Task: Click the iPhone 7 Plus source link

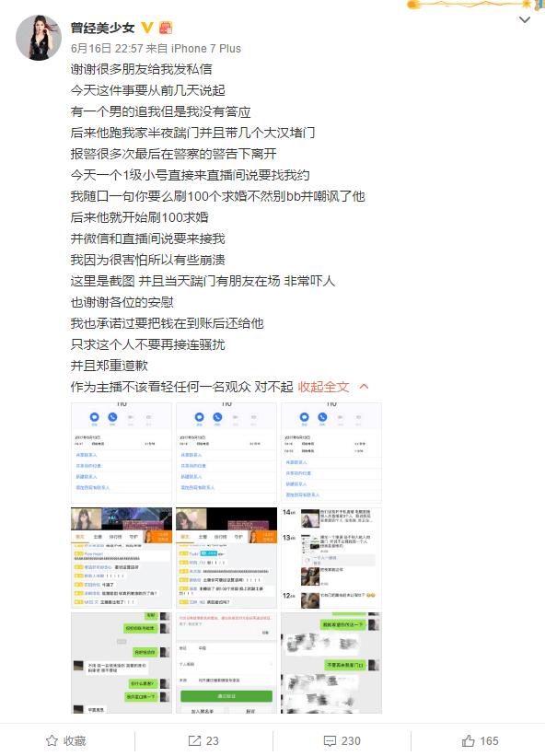Action: point(206,49)
